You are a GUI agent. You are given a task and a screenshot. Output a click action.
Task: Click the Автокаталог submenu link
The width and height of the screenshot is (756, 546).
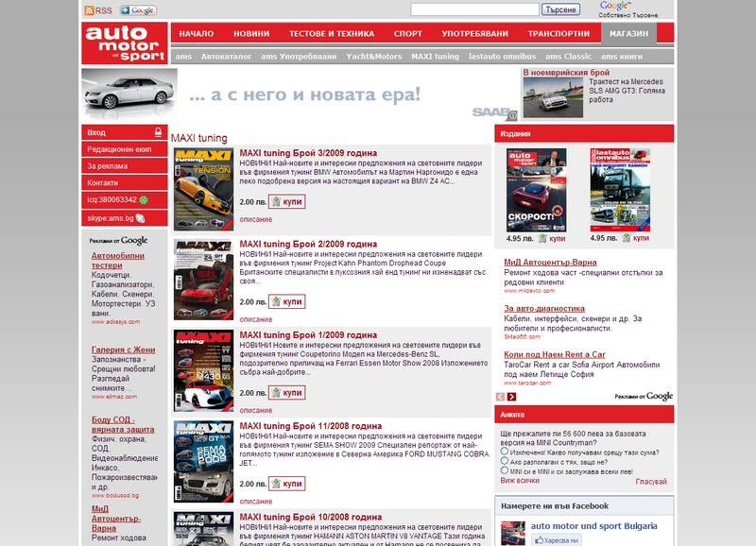tap(226, 57)
